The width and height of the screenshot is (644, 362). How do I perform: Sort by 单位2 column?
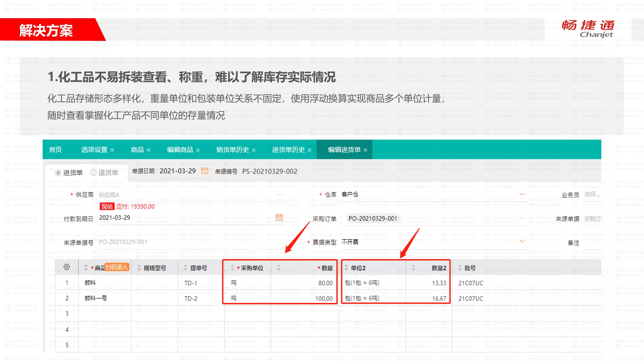click(346, 268)
